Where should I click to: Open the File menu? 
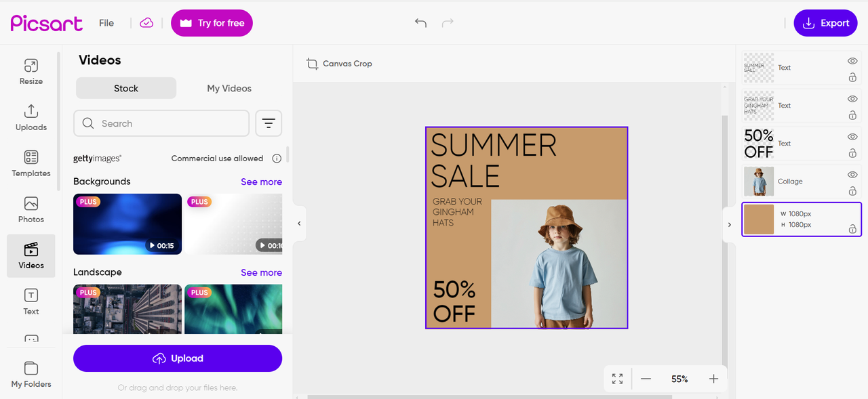tap(106, 23)
